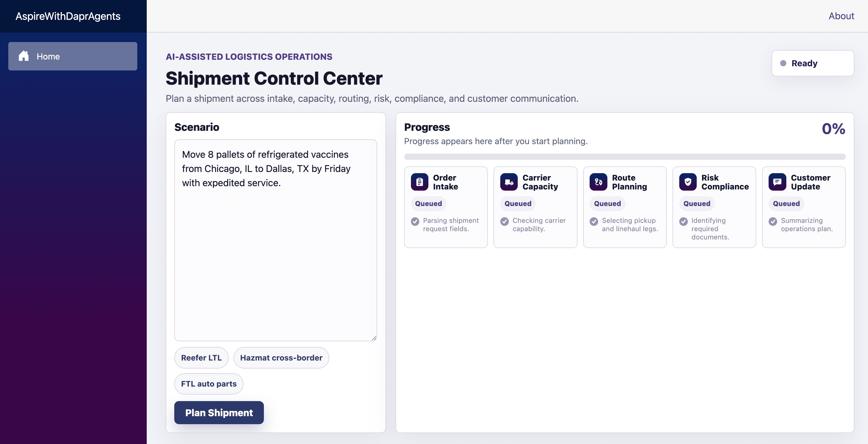
Task: Click the Route Planning waypoint icon
Action: 598,182
